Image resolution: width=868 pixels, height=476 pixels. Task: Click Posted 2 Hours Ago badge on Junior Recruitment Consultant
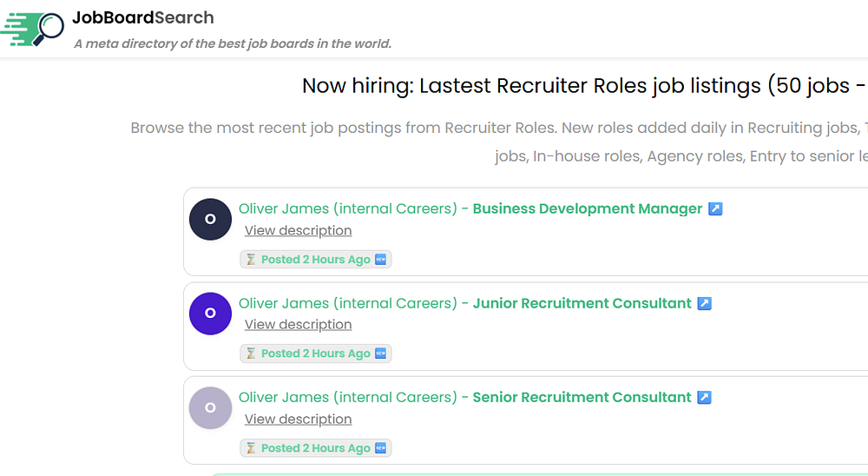click(x=315, y=354)
